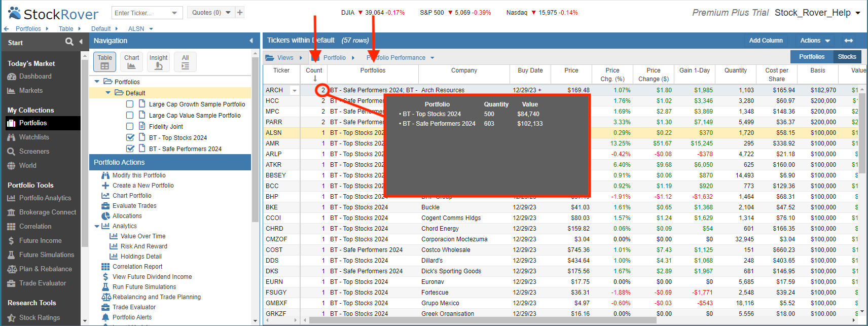Switch Navigation to Table view
The image size is (868, 326).
[x=105, y=62]
